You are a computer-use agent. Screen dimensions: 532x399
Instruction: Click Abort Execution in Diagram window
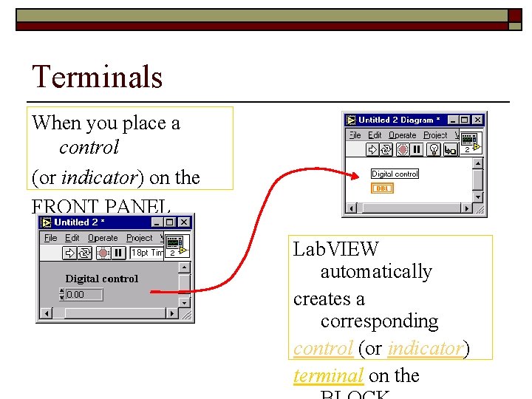pos(403,149)
